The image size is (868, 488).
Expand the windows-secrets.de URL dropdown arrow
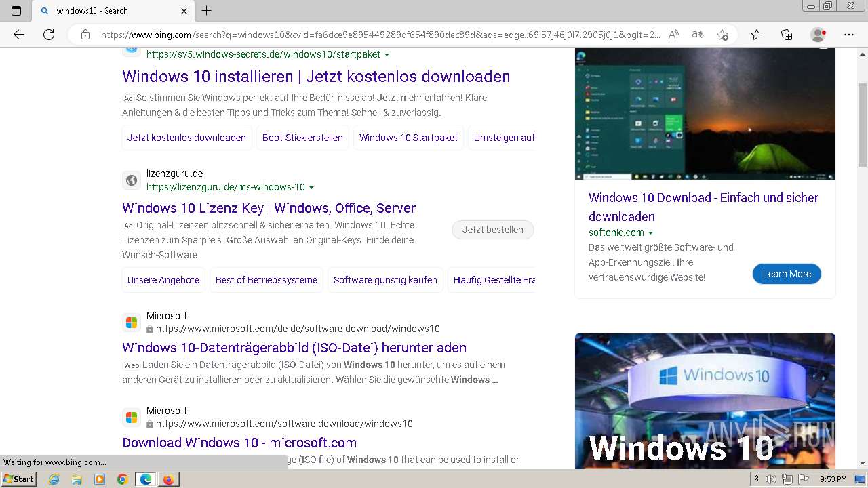(x=387, y=55)
